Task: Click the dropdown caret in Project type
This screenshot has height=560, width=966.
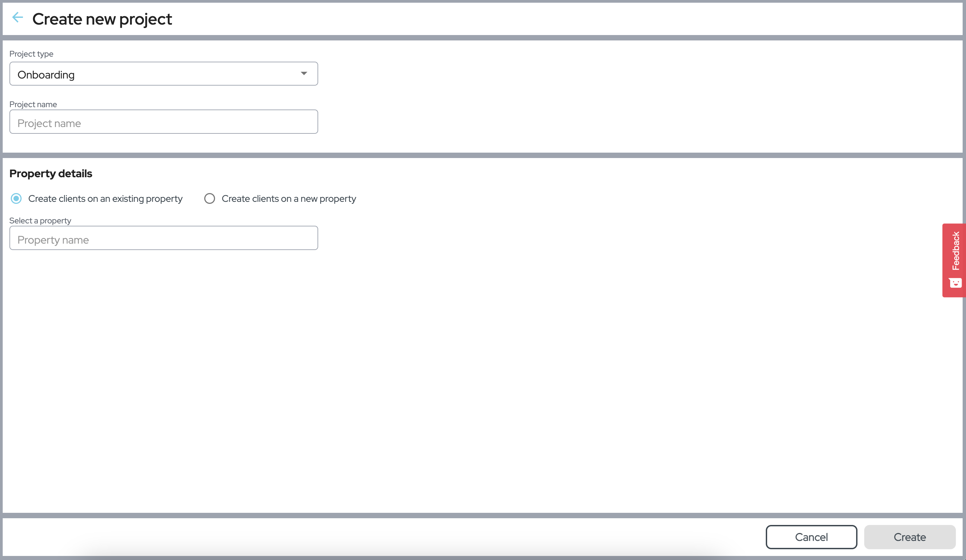Action: (304, 73)
